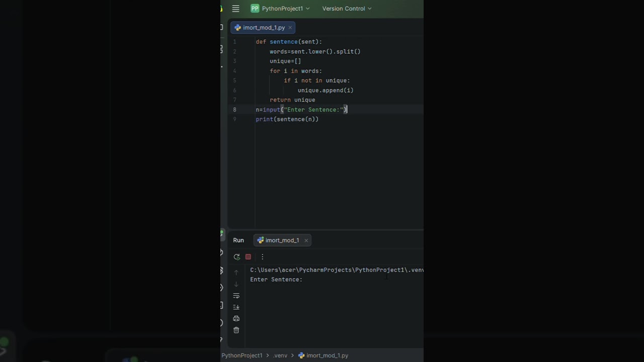Click the interpreter path line in console
The width and height of the screenshot is (644, 362).
(x=337, y=270)
